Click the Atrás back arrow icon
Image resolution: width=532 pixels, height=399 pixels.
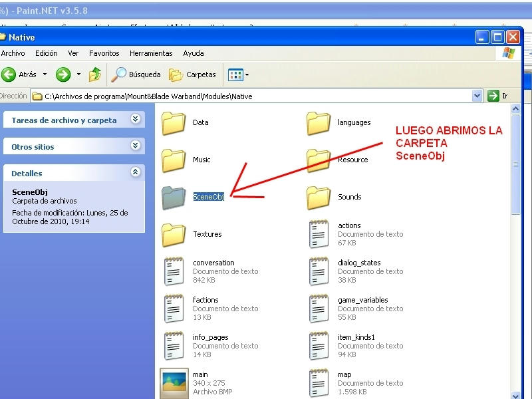click(x=9, y=74)
